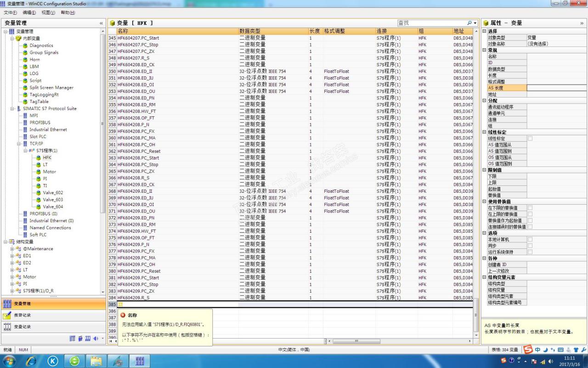
Task: Collapse the 内部变量 tree node
Action: click(x=12, y=39)
